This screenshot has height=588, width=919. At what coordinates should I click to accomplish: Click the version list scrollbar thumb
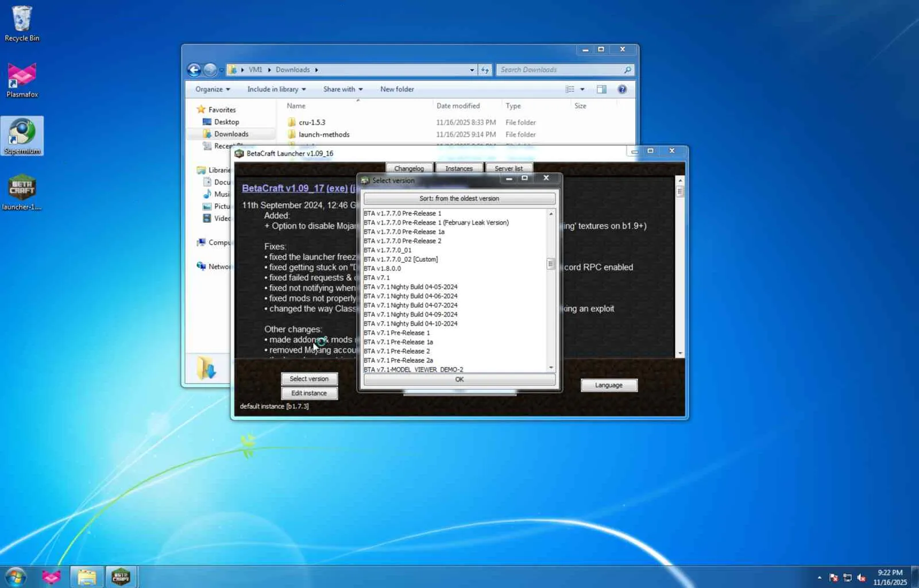(x=551, y=264)
